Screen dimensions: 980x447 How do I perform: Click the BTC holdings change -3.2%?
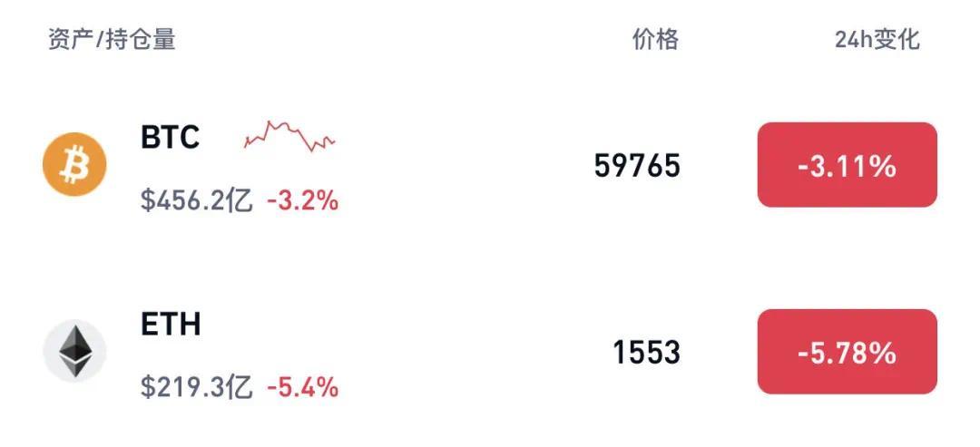(x=303, y=201)
